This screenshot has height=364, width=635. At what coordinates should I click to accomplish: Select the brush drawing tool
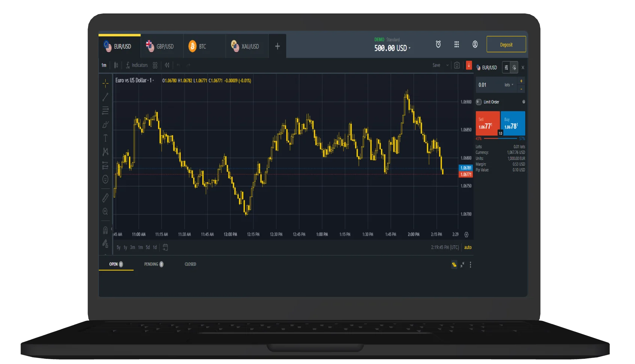tap(105, 124)
